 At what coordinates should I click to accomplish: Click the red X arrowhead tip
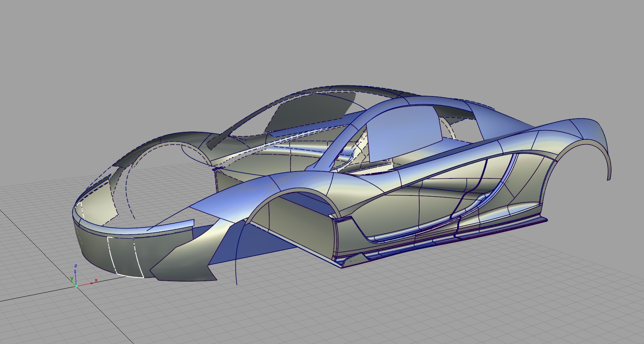[x=92, y=283]
